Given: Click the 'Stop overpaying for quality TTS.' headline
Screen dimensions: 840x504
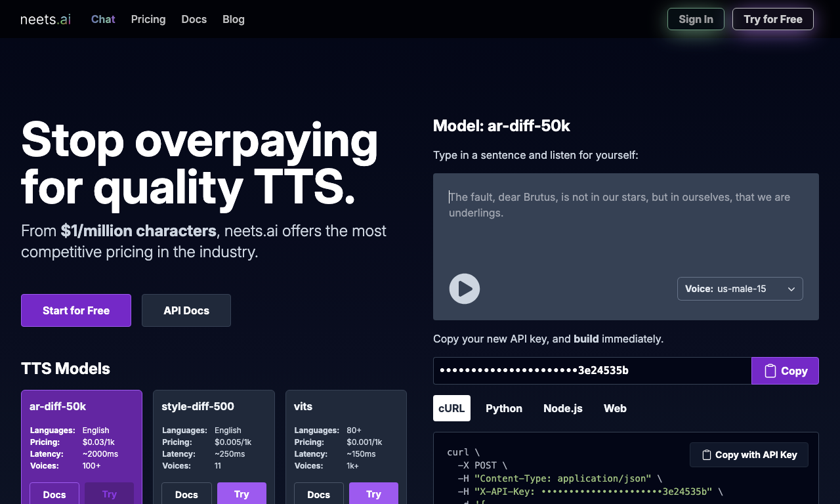Looking at the screenshot, I should [199, 163].
